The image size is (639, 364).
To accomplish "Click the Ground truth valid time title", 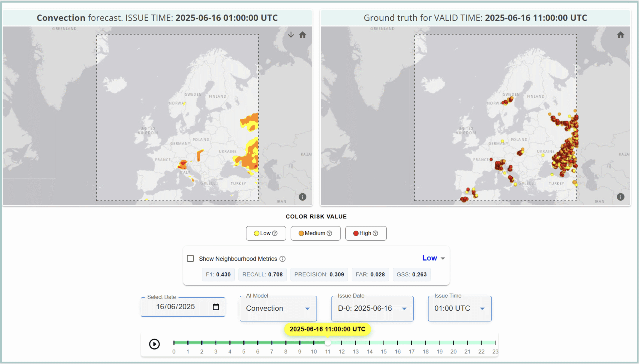I will 475,18.
